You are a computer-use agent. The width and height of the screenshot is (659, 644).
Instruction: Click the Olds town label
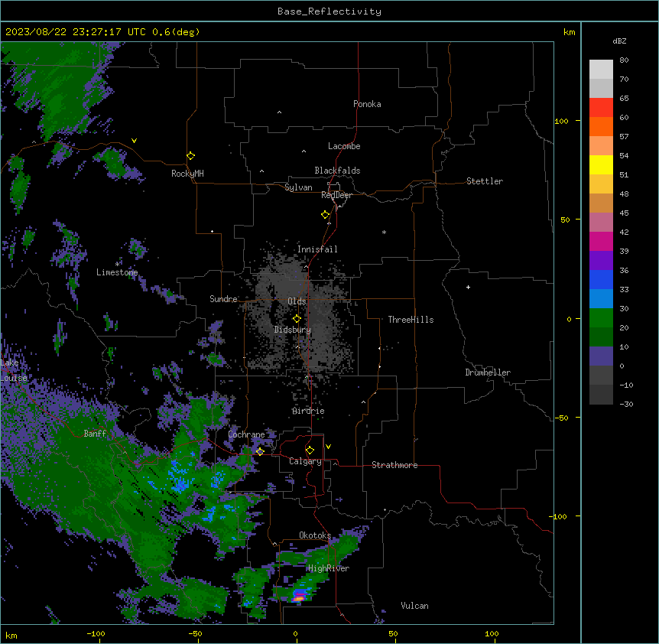click(297, 301)
